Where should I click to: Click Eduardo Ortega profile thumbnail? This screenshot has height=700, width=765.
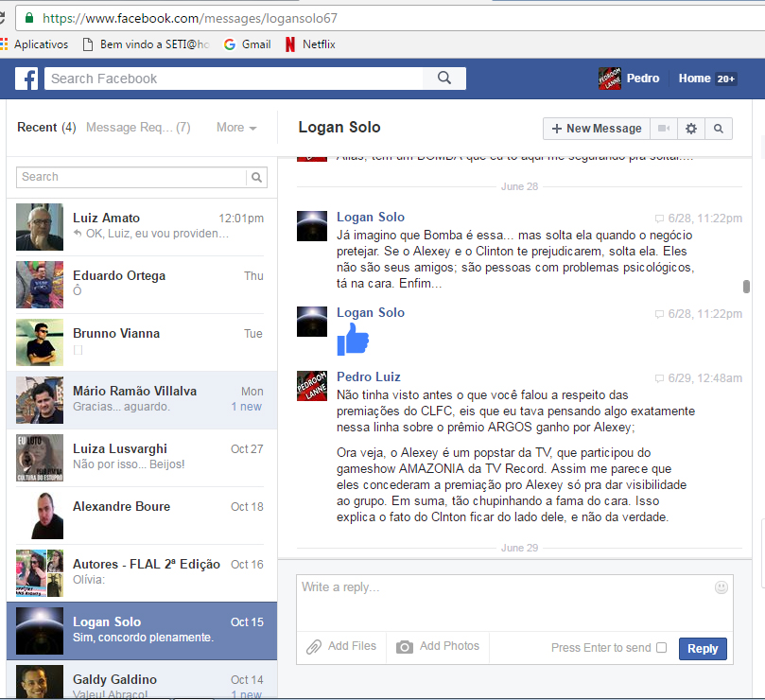[40, 285]
